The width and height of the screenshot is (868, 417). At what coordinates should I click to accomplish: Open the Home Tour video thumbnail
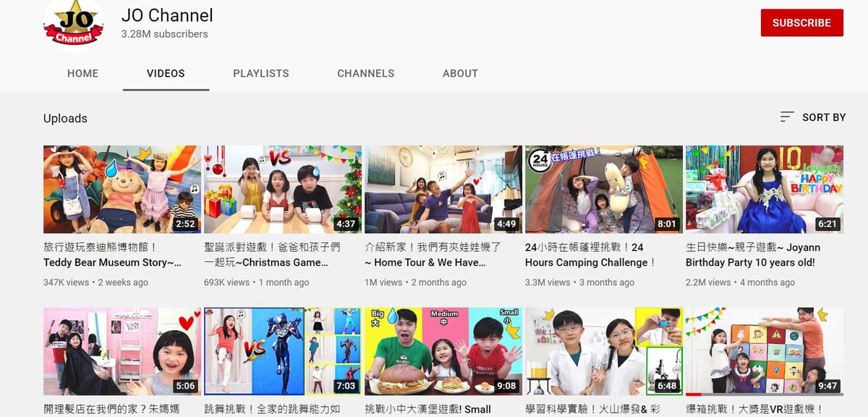tap(443, 189)
